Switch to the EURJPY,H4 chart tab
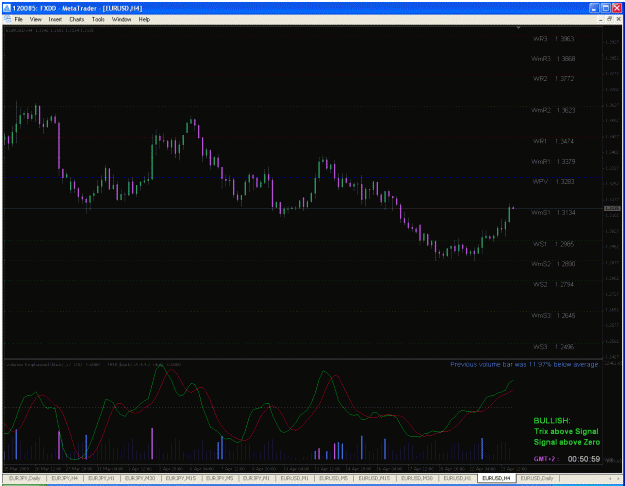The height and width of the screenshot is (486, 625). [x=65, y=478]
